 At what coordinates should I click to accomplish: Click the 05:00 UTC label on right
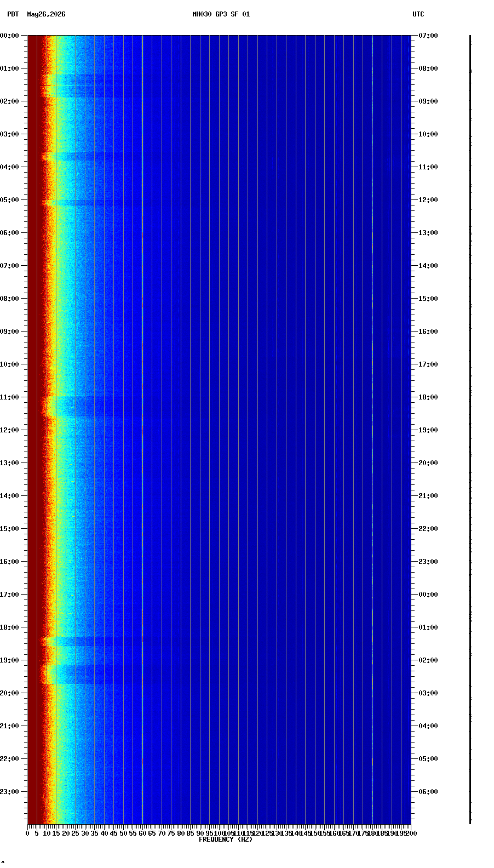pos(428,759)
